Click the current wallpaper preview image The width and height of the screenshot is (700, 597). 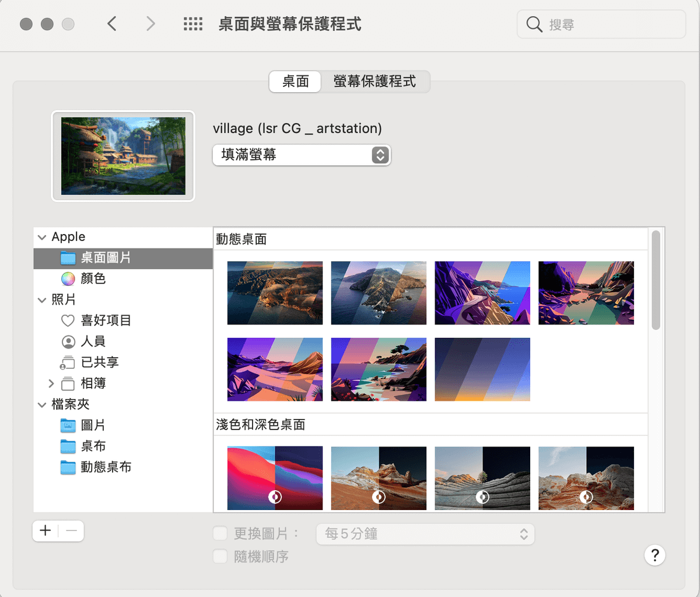tap(123, 156)
